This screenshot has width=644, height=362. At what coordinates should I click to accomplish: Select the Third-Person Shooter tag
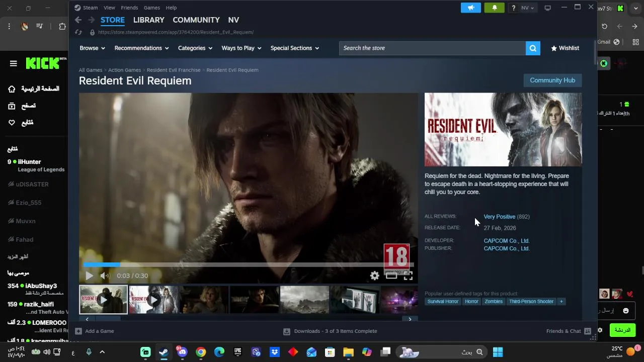[531, 302]
